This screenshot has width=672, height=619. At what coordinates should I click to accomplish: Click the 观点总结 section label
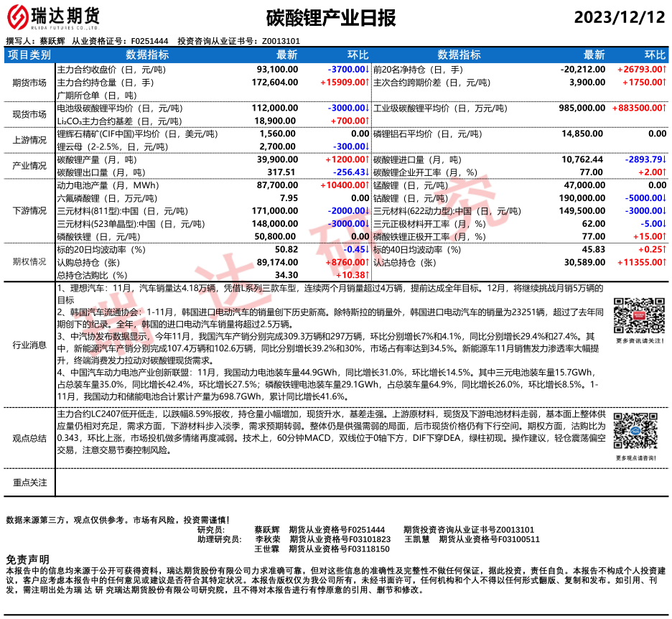29,438
